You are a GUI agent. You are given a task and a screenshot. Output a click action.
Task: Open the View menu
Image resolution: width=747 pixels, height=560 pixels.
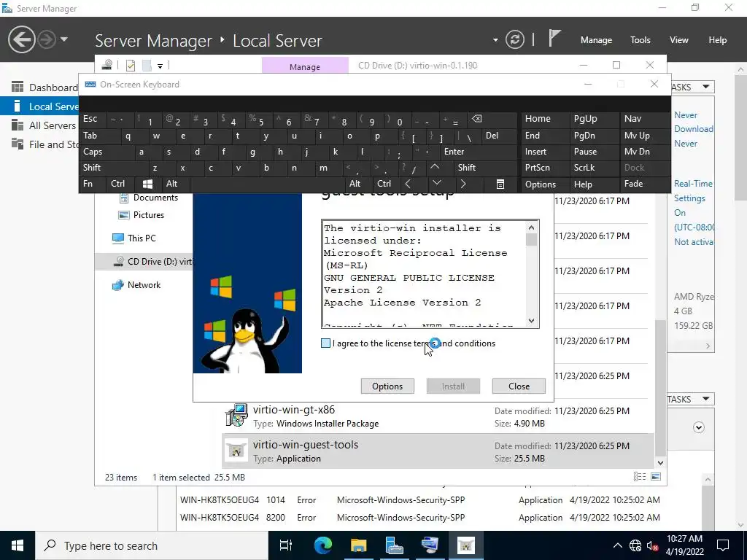(679, 40)
